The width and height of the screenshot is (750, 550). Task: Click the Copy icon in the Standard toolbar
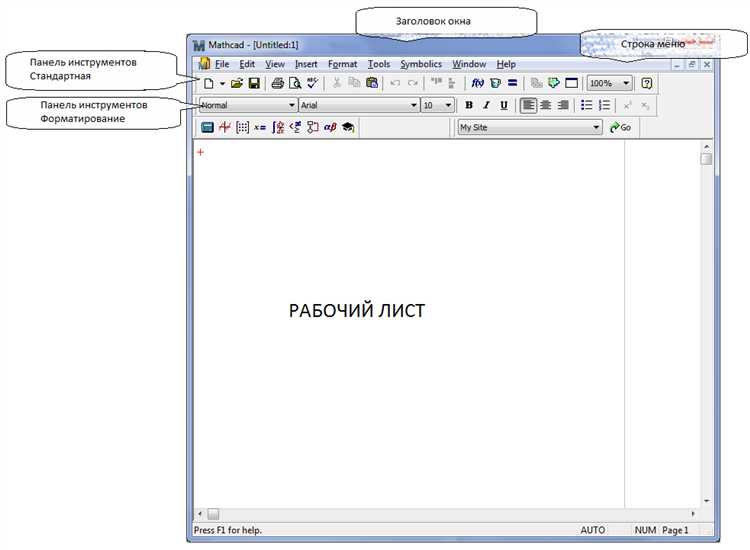pos(354,83)
